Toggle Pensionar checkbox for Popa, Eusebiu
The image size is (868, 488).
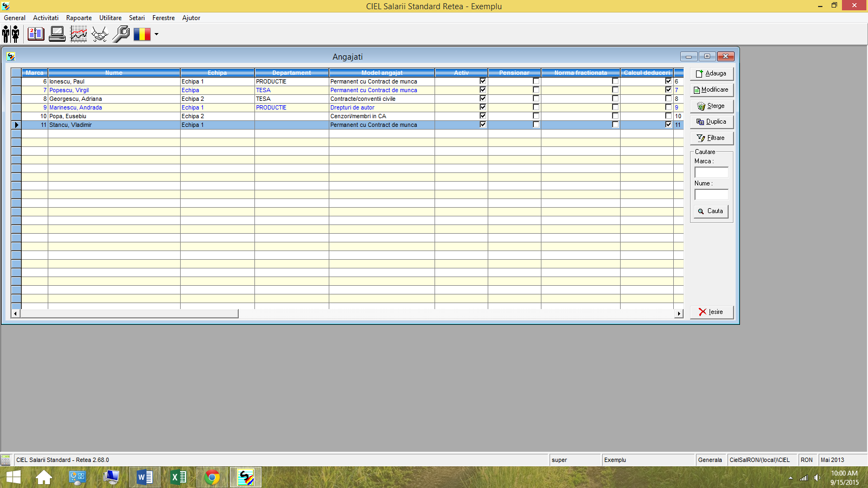(x=536, y=116)
